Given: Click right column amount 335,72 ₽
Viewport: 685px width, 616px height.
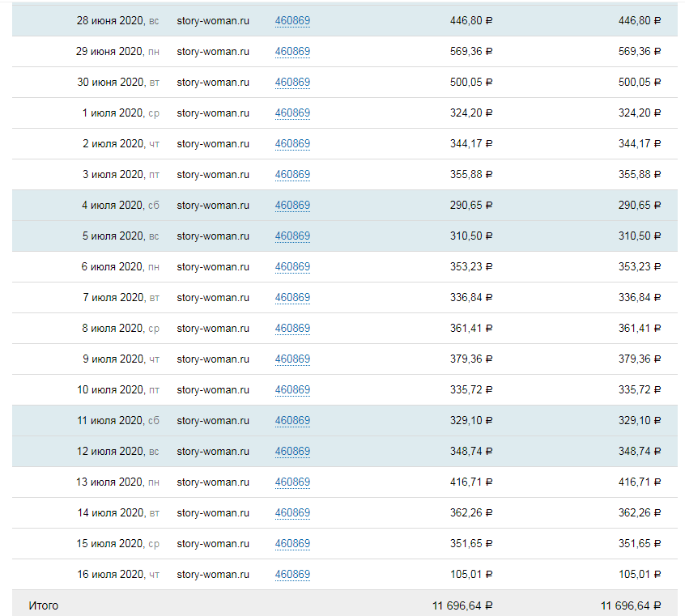Looking at the screenshot, I should (x=640, y=389).
